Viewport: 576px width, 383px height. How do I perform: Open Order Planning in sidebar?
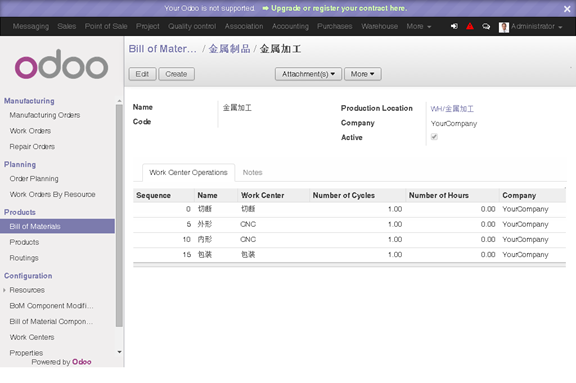pos(34,179)
